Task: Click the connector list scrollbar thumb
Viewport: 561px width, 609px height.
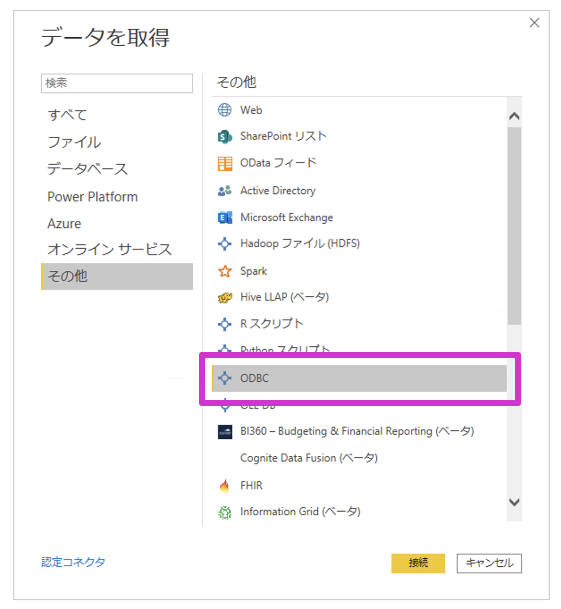Action: point(514,226)
